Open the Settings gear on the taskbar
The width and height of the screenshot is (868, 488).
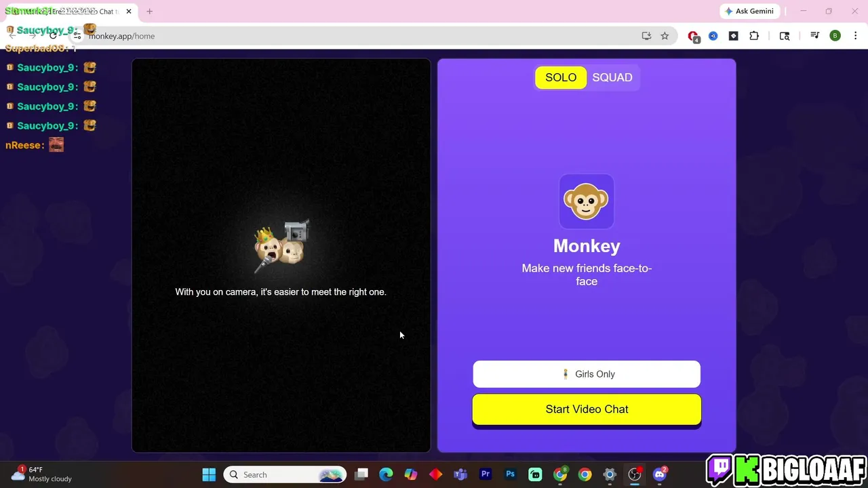pyautogui.click(x=610, y=474)
